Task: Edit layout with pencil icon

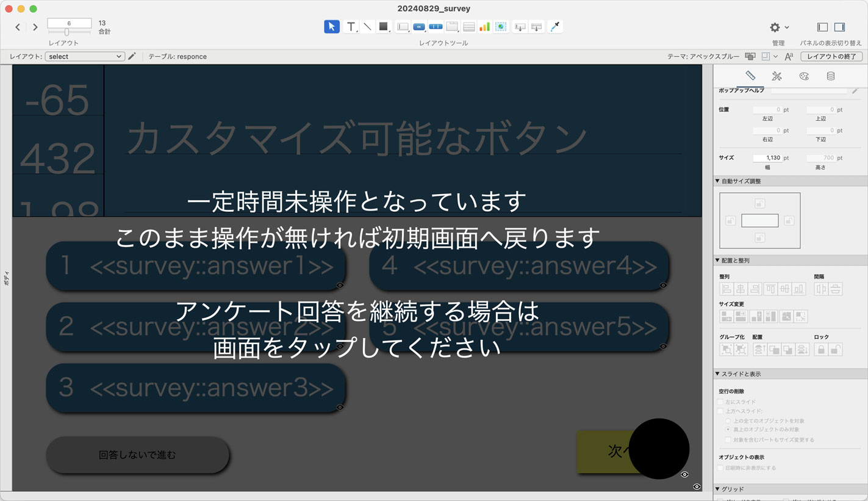Action: tap(132, 56)
